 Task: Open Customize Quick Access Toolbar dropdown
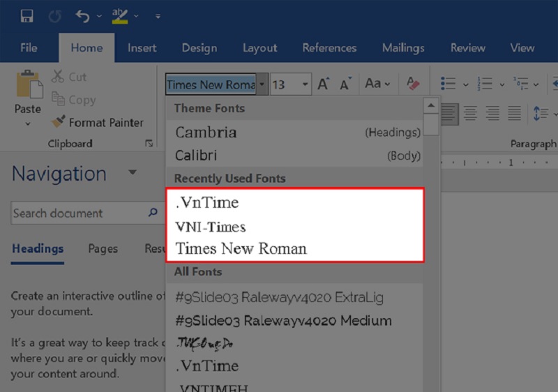point(158,16)
